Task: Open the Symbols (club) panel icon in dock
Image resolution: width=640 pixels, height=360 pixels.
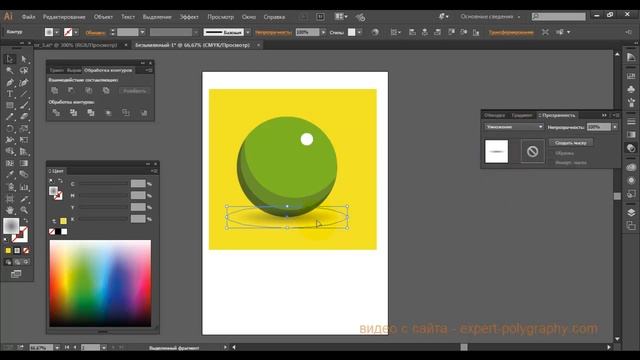Action: (x=631, y=89)
